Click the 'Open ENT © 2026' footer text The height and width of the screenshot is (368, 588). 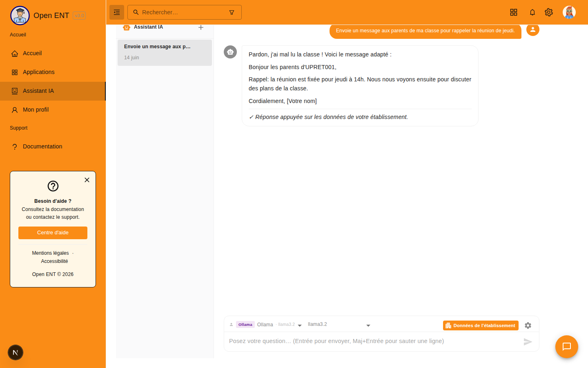click(x=53, y=274)
